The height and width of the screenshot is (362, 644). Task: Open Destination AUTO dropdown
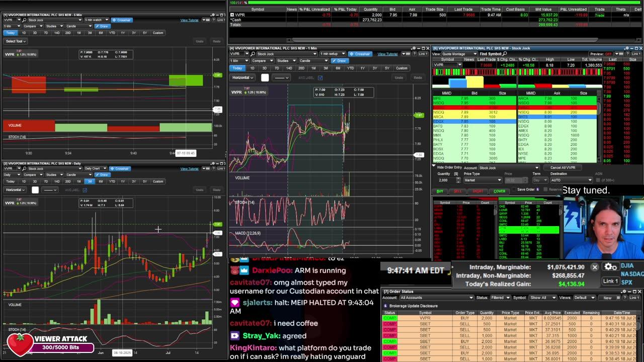[572, 180]
